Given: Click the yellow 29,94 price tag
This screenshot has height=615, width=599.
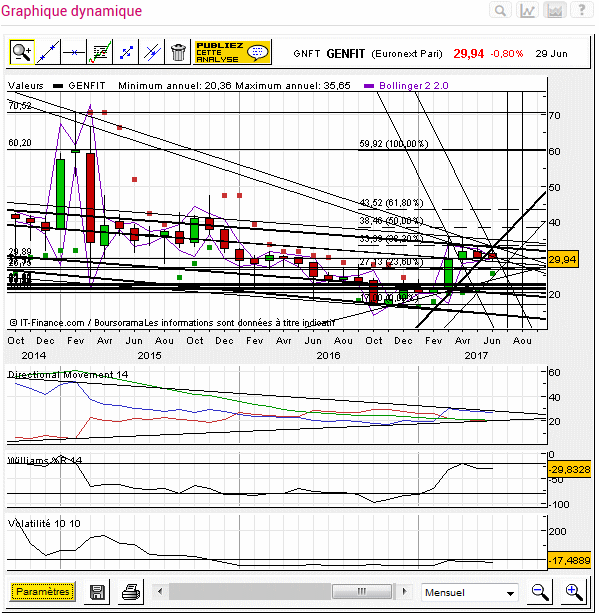Looking at the screenshot, I should click(x=562, y=259).
